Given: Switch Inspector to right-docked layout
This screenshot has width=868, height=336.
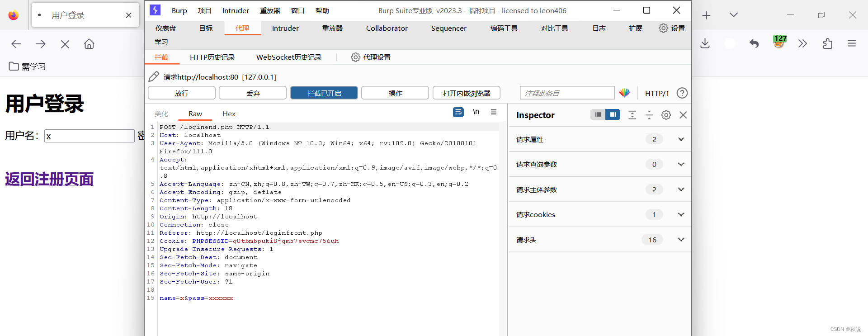Looking at the screenshot, I should (x=613, y=114).
